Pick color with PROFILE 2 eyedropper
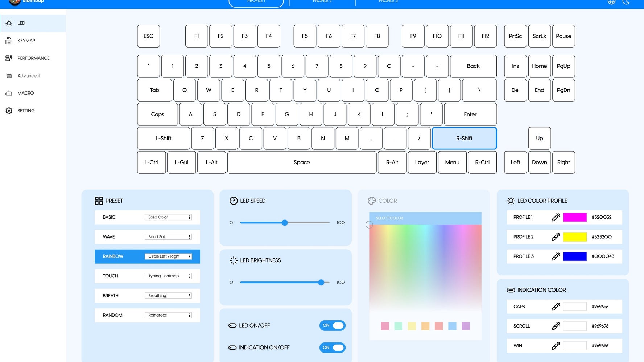The height and width of the screenshot is (362, 644). point(556,237)
